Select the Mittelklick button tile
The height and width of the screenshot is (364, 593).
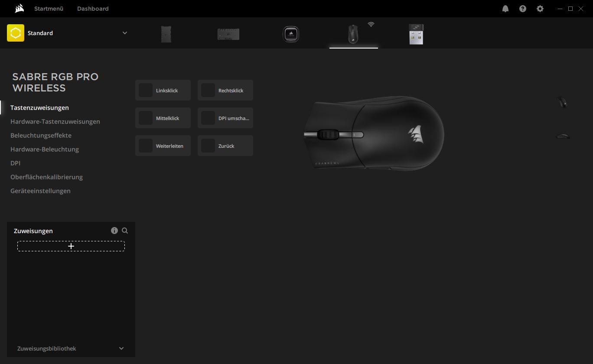point(163,118)
